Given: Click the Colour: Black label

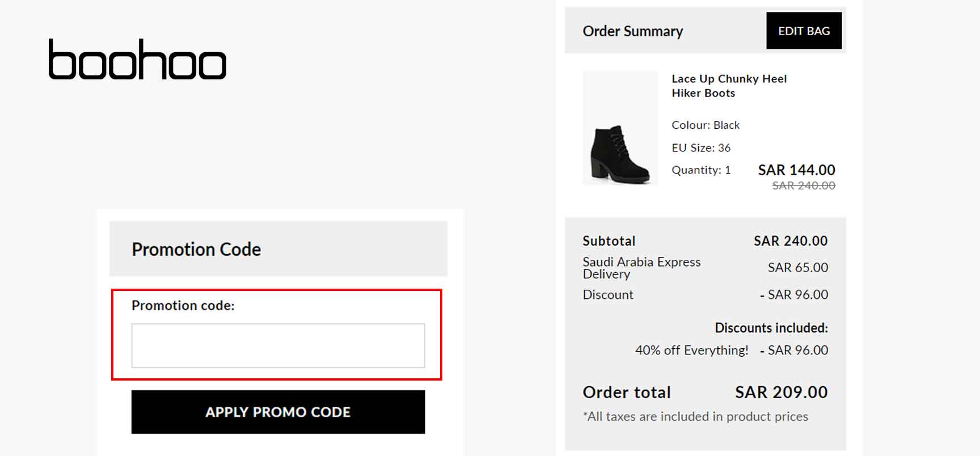Looking at the screenshot, I should tap(705, 125).
